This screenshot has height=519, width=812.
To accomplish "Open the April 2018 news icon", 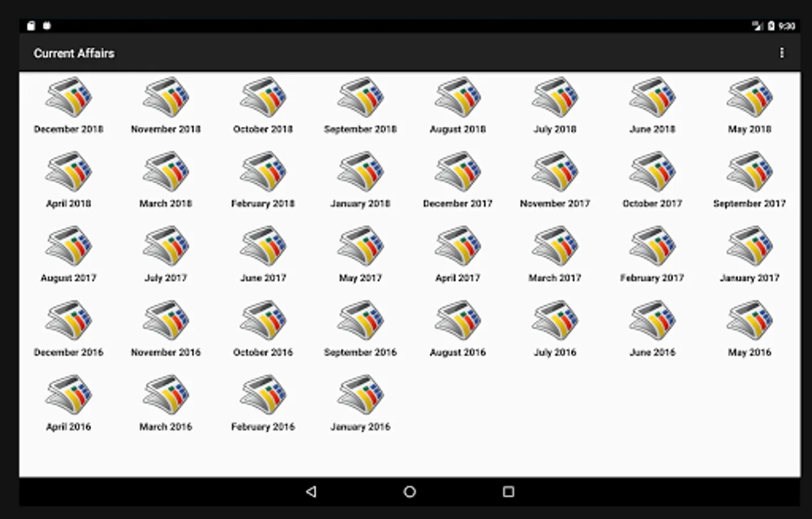I will coord(69,172).
